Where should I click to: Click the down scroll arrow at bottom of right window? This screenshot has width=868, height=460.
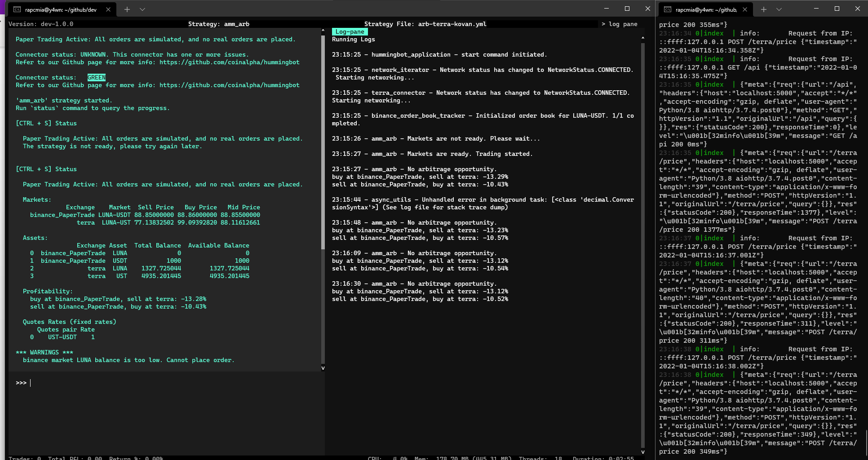pos(643,452)
